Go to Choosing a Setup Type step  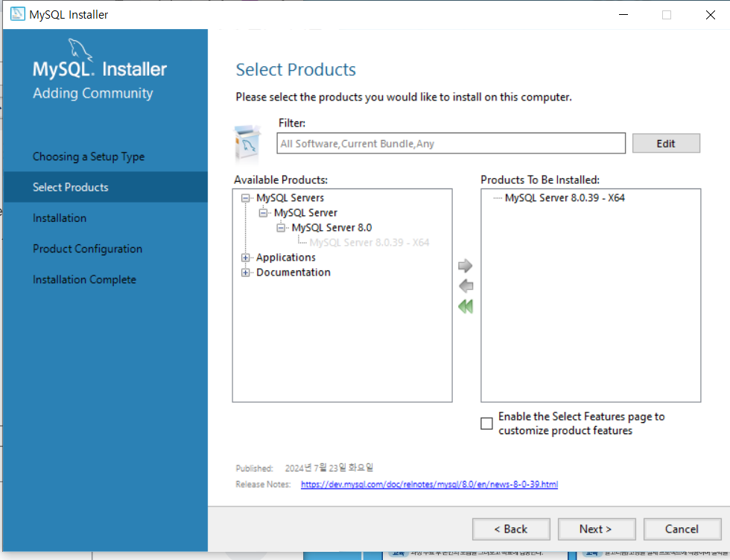click(x=89, y=156)
